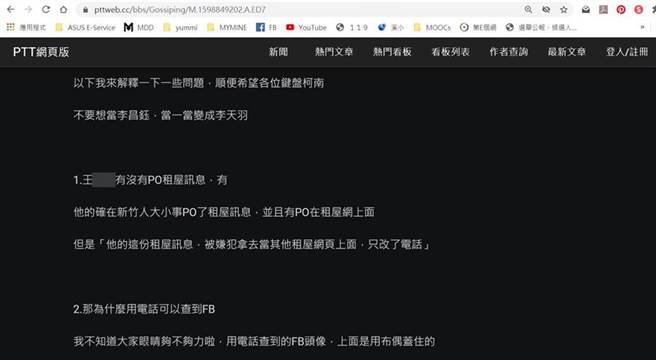Click the browser forward arrow
This screenshot has width=656, height=360.
pyautogui.click(x=28, y=9)
